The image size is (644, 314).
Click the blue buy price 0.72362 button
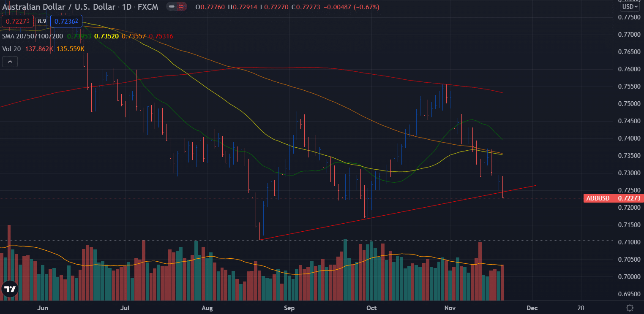(66, 21)
